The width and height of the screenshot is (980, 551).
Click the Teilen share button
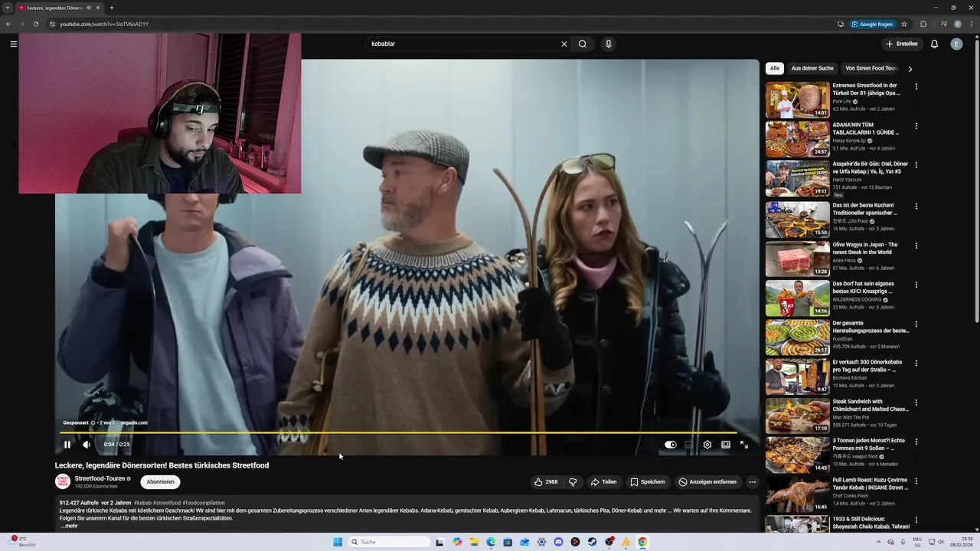pos(604,482)
